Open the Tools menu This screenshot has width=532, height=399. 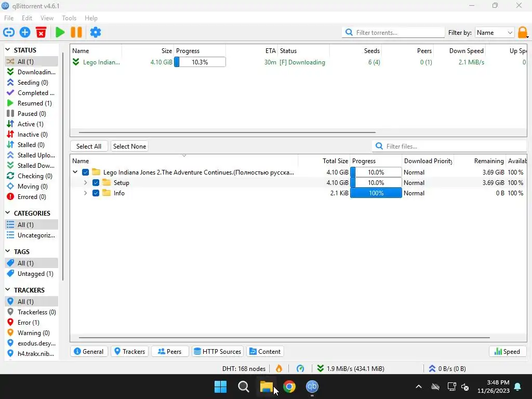click(69, 18)
